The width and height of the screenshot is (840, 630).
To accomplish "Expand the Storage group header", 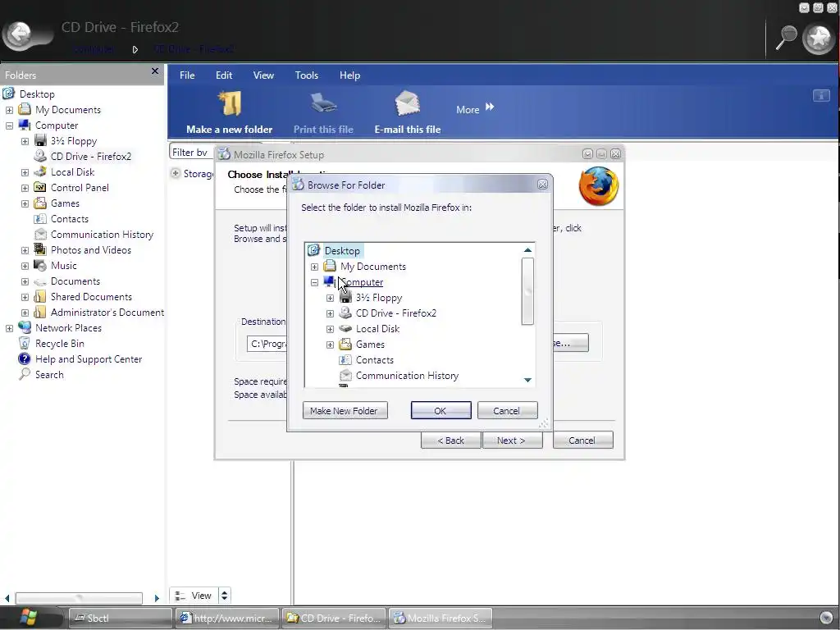I will point(176,173).
